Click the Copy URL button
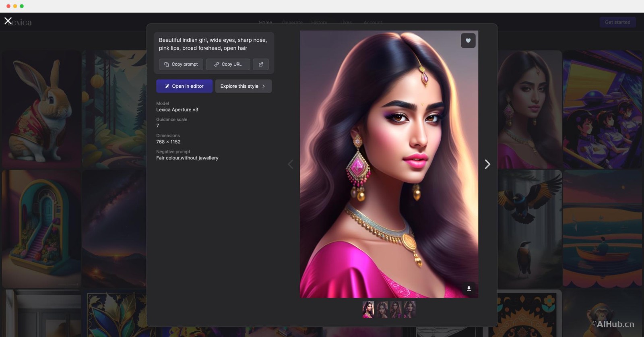644x337 pixels. coord(228,64)
